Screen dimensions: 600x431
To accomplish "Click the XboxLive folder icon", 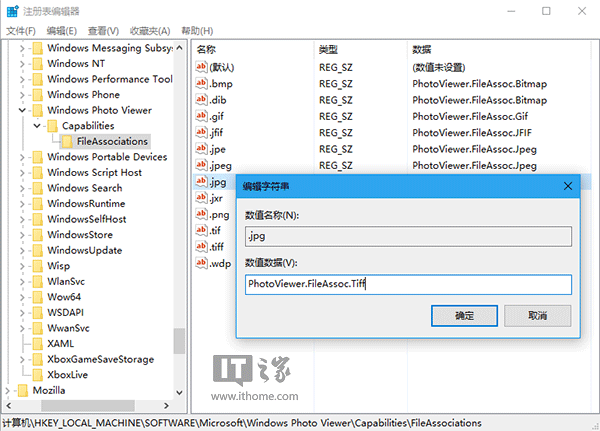I will point(38,375).
